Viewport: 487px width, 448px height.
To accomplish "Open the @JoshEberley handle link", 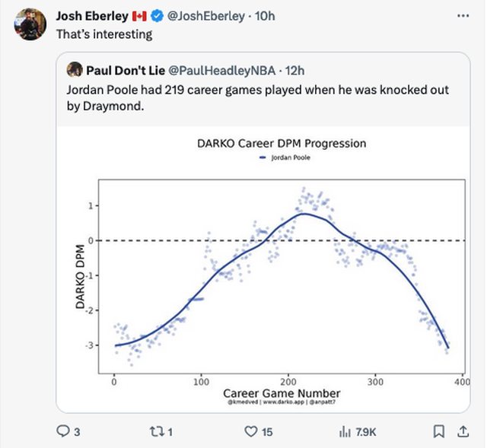I will click(202, 16).
